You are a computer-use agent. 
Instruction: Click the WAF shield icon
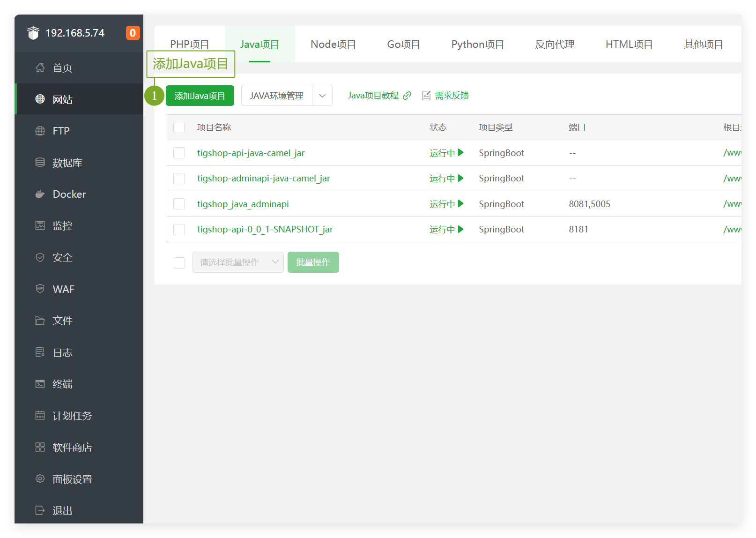[x=40, y=289]
